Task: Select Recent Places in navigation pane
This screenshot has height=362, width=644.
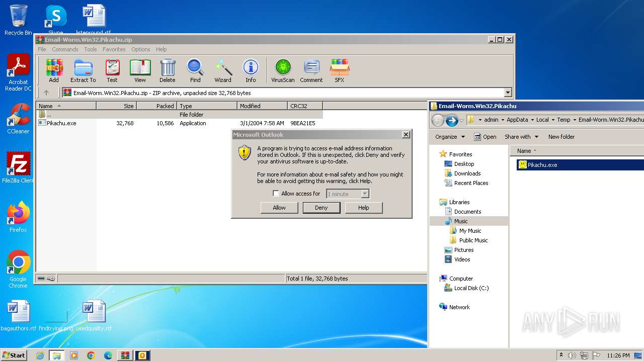Action: [466, 183]
